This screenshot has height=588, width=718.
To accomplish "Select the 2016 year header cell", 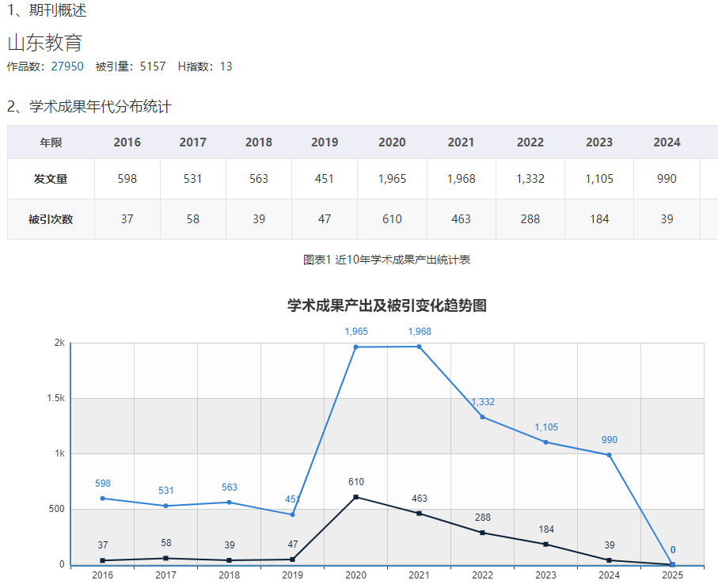I will [126, 142].
